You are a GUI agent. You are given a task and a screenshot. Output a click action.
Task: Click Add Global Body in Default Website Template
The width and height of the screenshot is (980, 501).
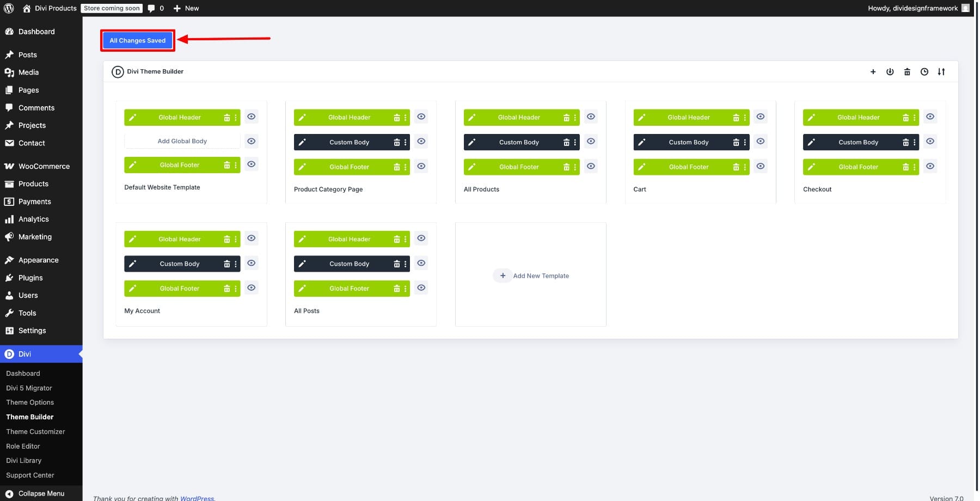(182, 141)
